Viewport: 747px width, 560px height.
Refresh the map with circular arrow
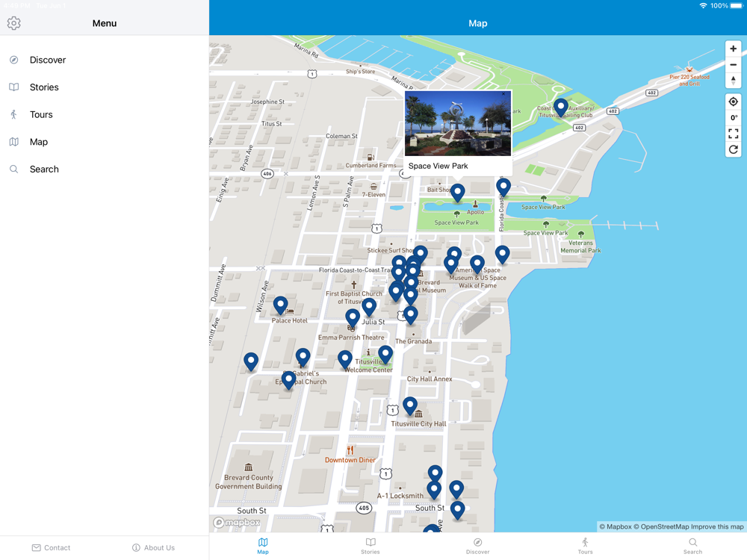[x=734, y=149]
